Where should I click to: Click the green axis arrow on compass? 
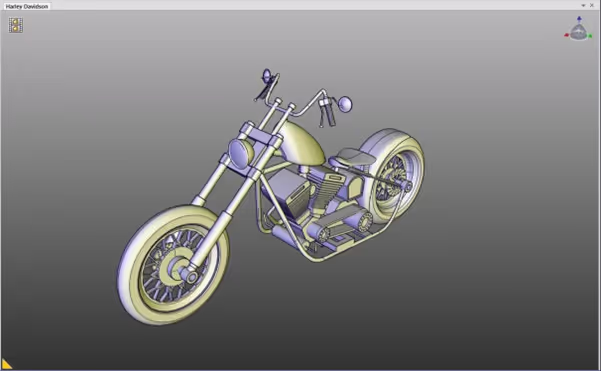click(x=590, y=36)
